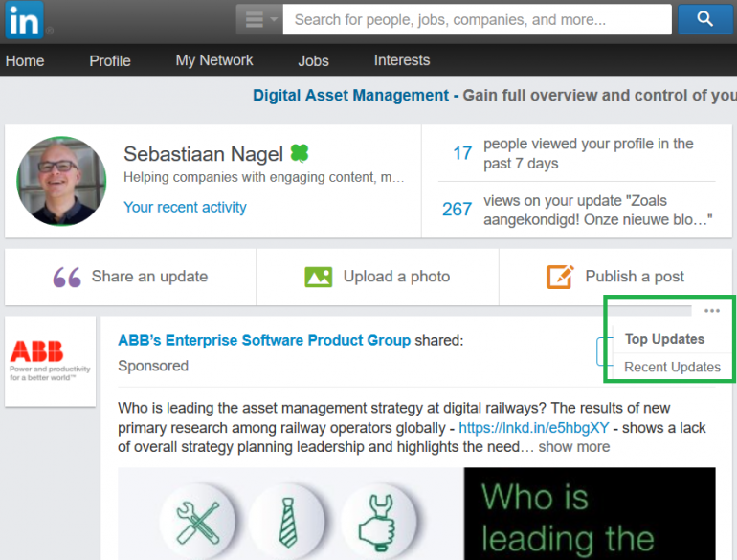The image size is (737, 560).
Task: Click the LinkedIn logo icon
Action: [25, 20]
